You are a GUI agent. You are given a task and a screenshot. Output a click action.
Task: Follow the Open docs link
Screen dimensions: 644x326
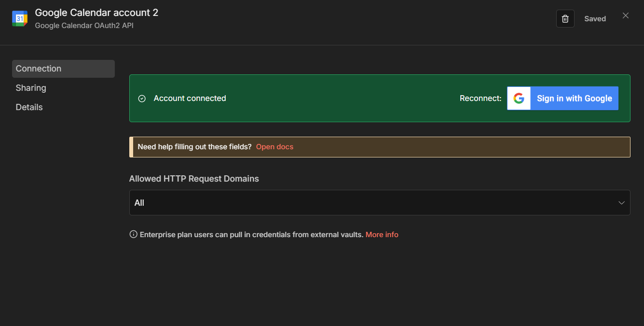coord(274,147)
